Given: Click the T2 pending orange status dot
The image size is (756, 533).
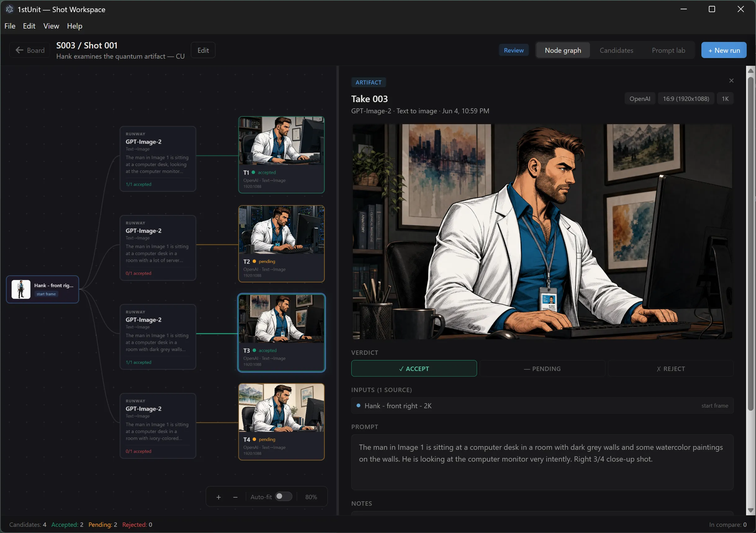Looking at the screenshot, I should (x=254, y=261).
